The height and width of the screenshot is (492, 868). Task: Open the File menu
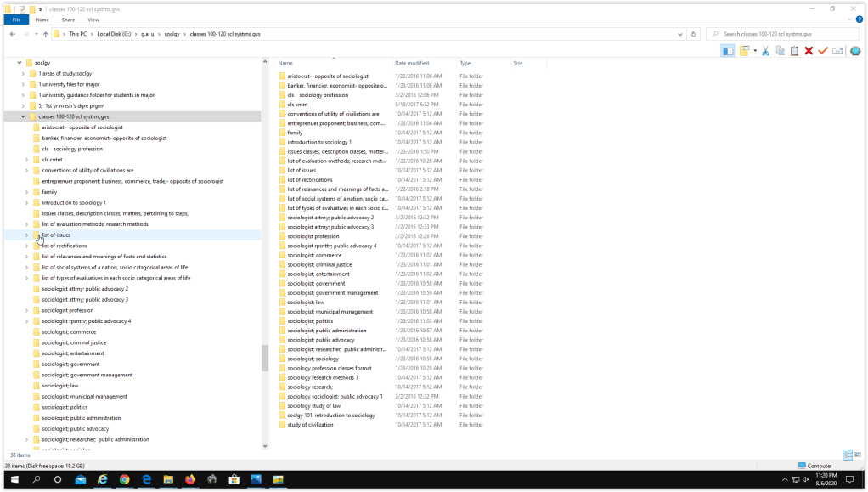point(15,20)
